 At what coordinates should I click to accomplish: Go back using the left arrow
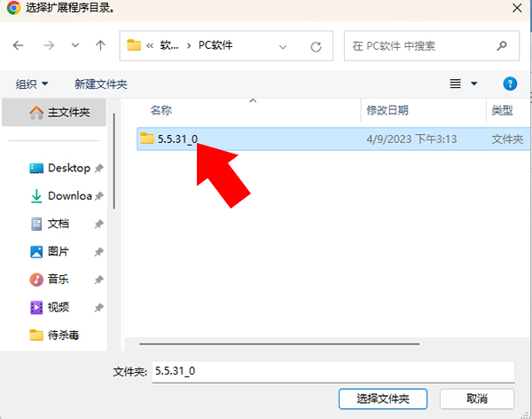18,45
